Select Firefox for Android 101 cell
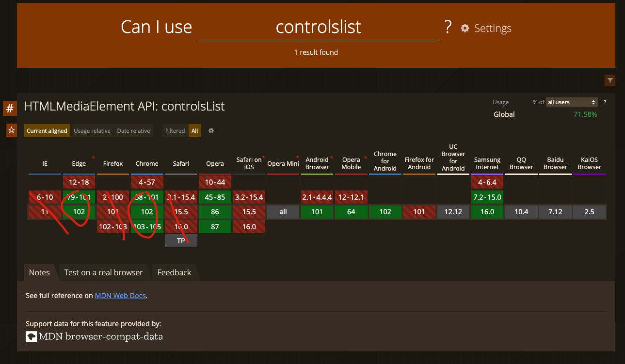Screen dimensions: 625x364 click(419, 212)
